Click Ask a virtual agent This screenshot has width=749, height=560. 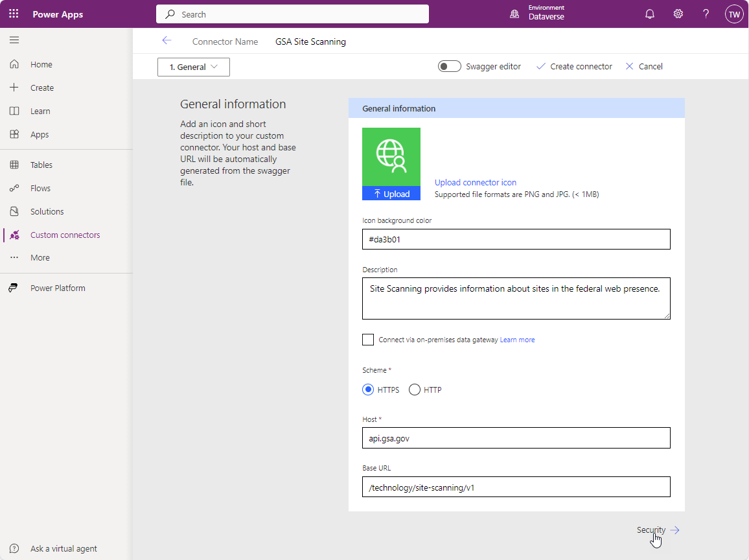point(63,548)
